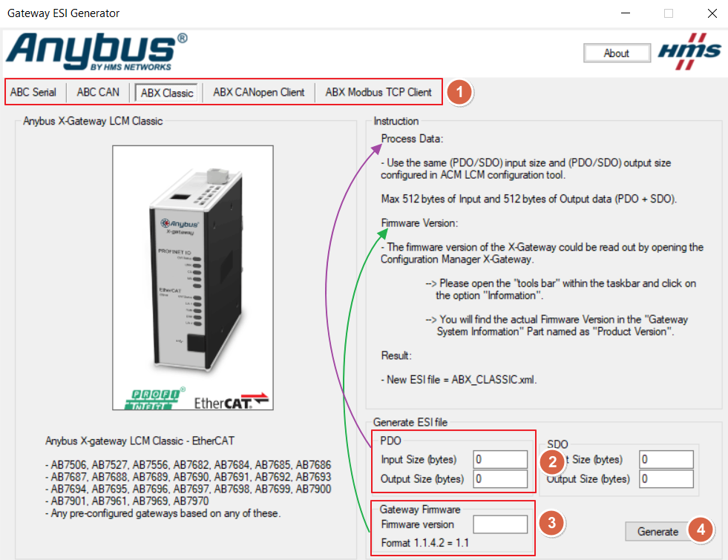Image resolution: width=728 pixels, height=560 pixels.
Task: Click the Firmware version input box
Action: pyautogui.click(x=500, y=524)
